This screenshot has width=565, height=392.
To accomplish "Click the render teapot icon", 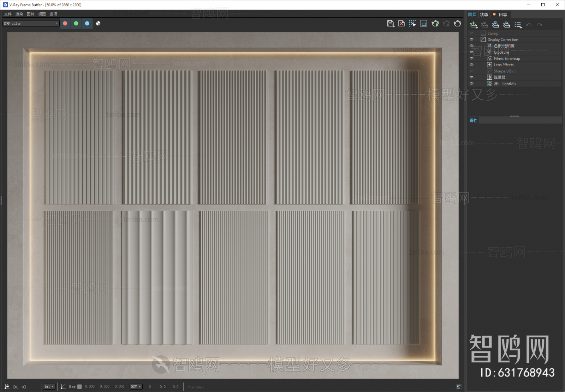I will (x=458, y=24).
